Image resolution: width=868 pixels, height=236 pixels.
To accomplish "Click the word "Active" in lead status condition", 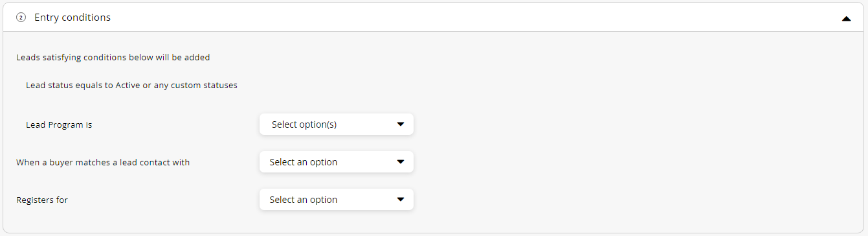I will (128, 86).
